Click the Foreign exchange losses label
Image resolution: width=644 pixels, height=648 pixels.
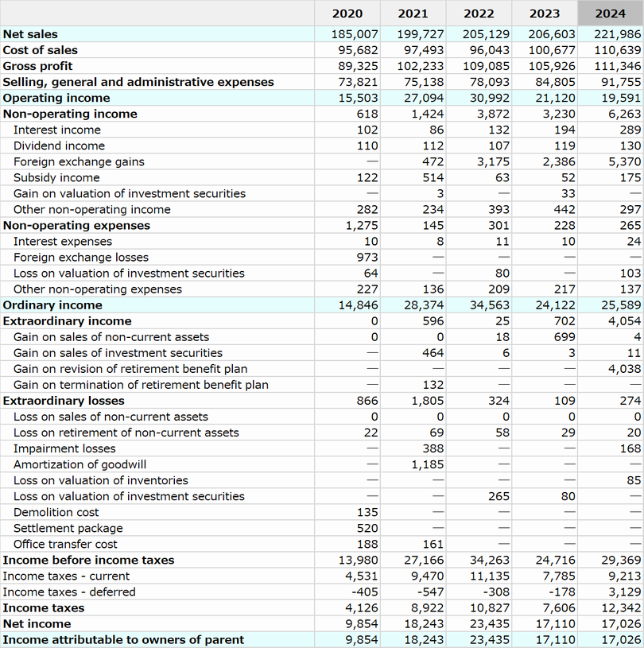(81, 258)
